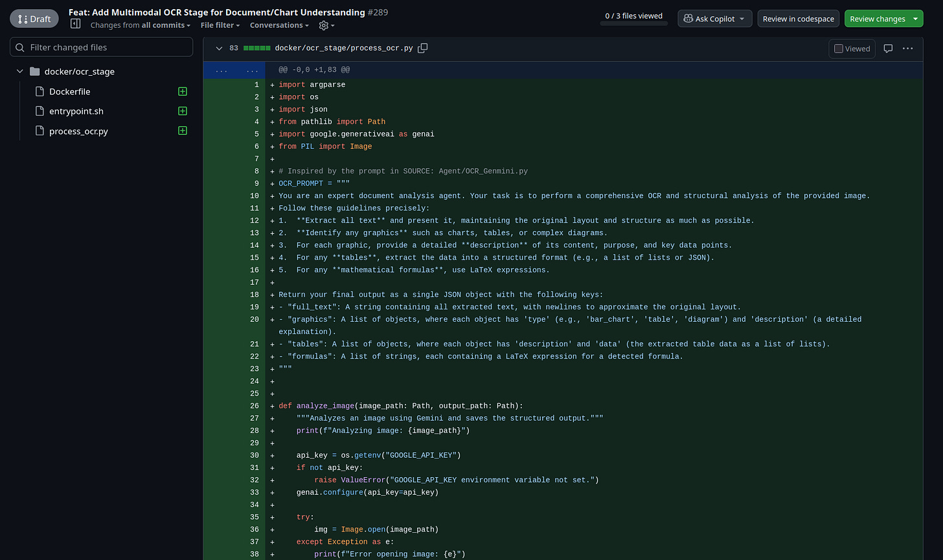Click the process_ocr.py file icon in tree

tap(40, 131)
